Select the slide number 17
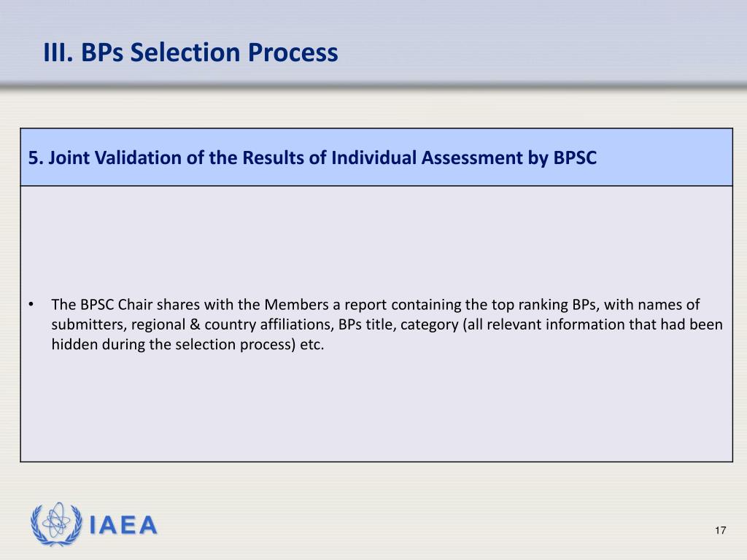 720,531
